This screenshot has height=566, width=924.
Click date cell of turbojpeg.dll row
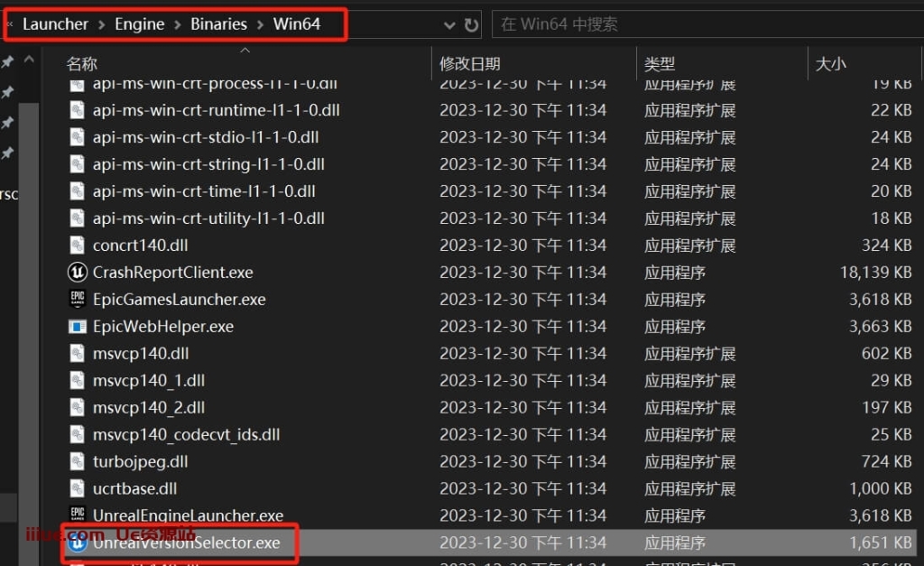522,461
